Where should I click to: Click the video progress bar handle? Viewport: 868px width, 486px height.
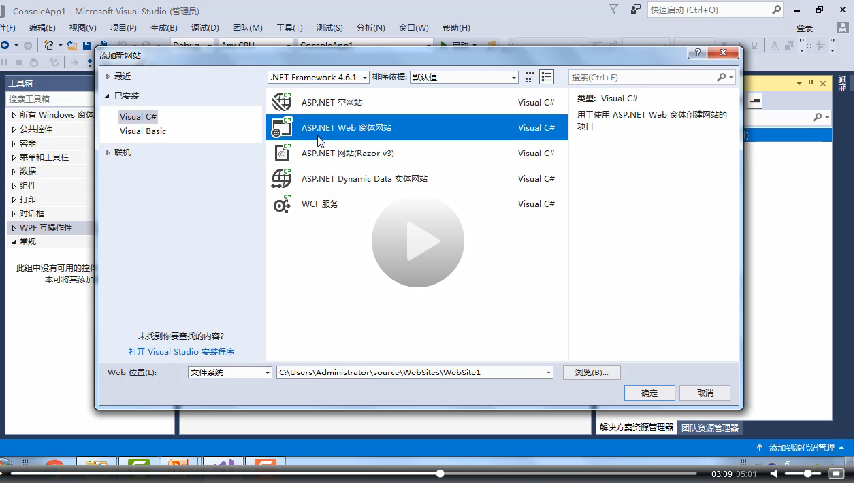(x=440, y=473)
